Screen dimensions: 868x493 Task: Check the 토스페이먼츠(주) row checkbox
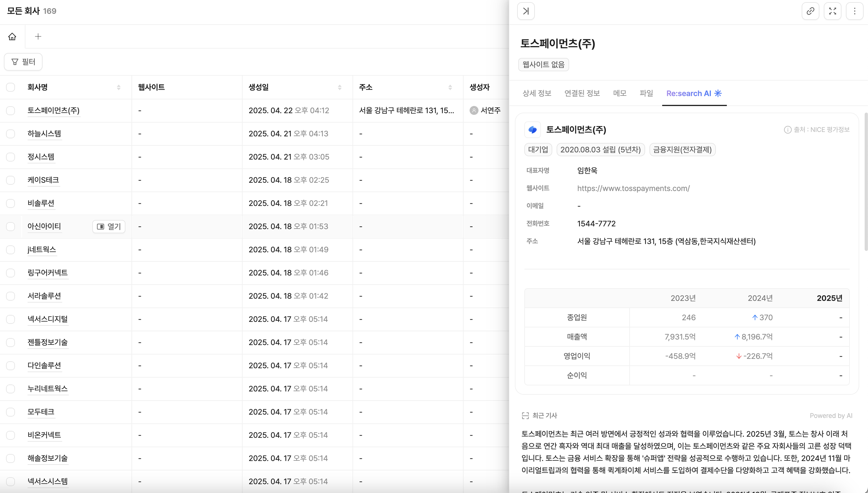pyautogui.click(x=10, y=110)
